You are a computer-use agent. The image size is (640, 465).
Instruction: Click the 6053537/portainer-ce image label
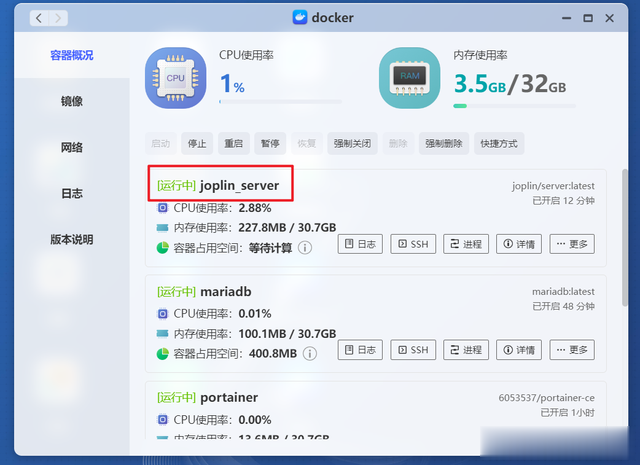547,398
